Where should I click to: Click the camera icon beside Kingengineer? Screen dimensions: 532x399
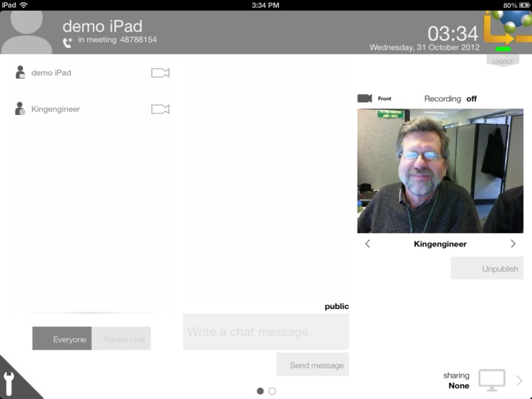click(x=160, y=109)
